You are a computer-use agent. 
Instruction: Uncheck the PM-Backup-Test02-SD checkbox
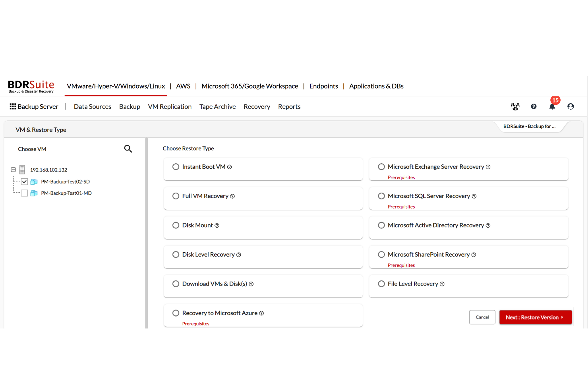(x=24, y=182)
